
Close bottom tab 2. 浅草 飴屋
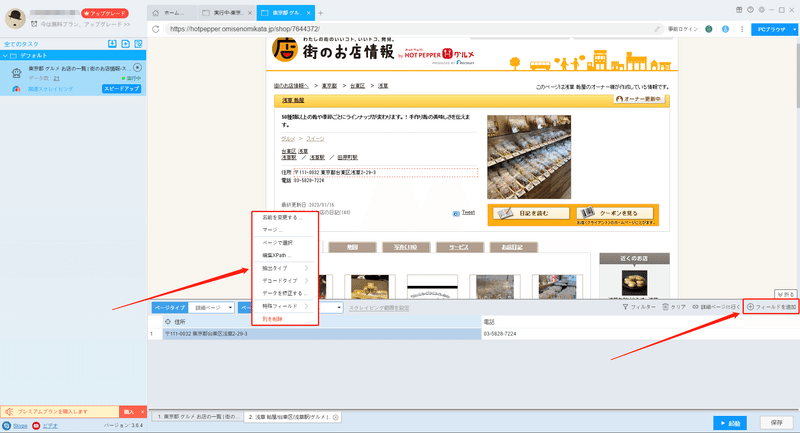(x=336, y=417)
